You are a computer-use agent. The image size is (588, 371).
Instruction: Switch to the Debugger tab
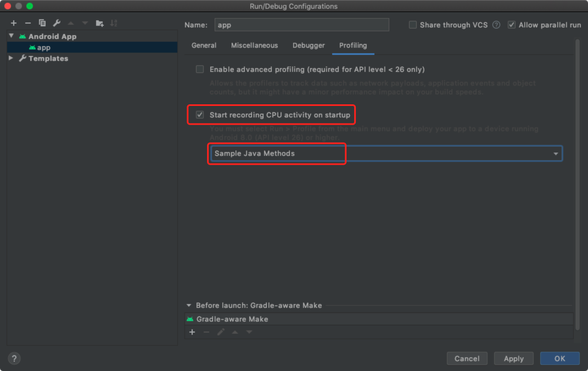[x=309, y=46]
